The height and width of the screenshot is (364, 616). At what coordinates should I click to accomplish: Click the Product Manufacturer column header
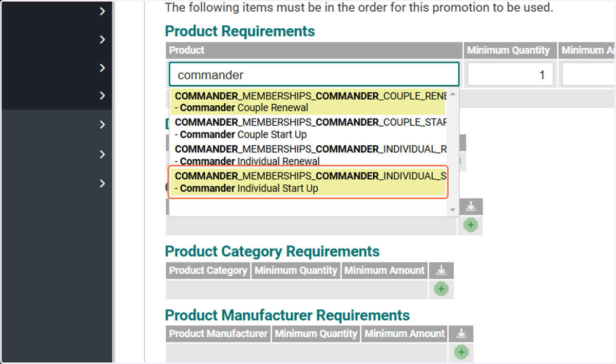click(x=218, y=334)
